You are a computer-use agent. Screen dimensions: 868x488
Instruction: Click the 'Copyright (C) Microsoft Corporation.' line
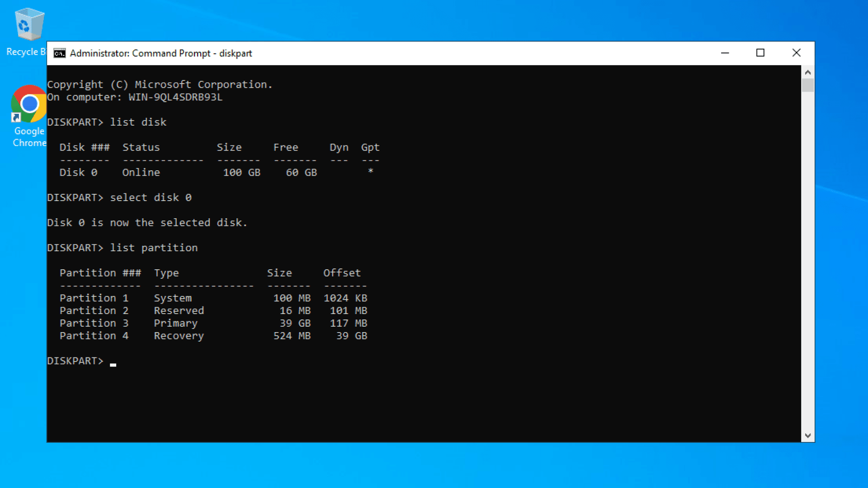click(x=160, y=84)
